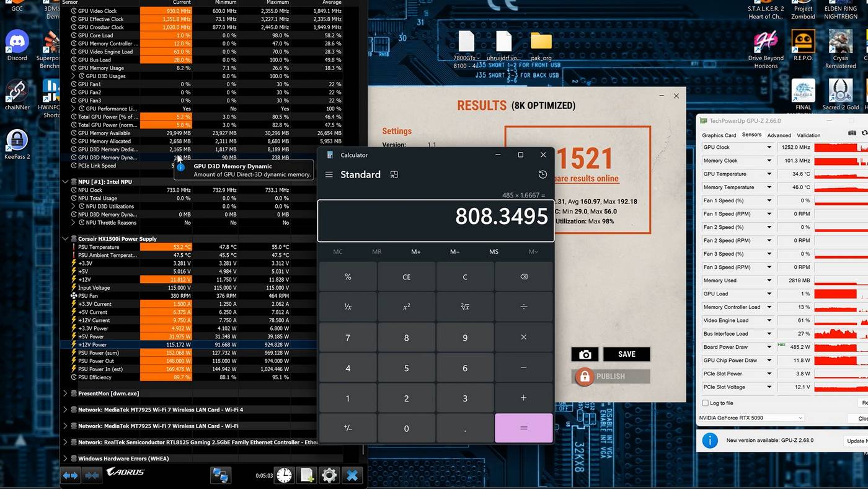Open the NVIDIA GeForce RTX 5090 dropdown
The height and width of the screenshot is (489, 868).
point(751,418)
